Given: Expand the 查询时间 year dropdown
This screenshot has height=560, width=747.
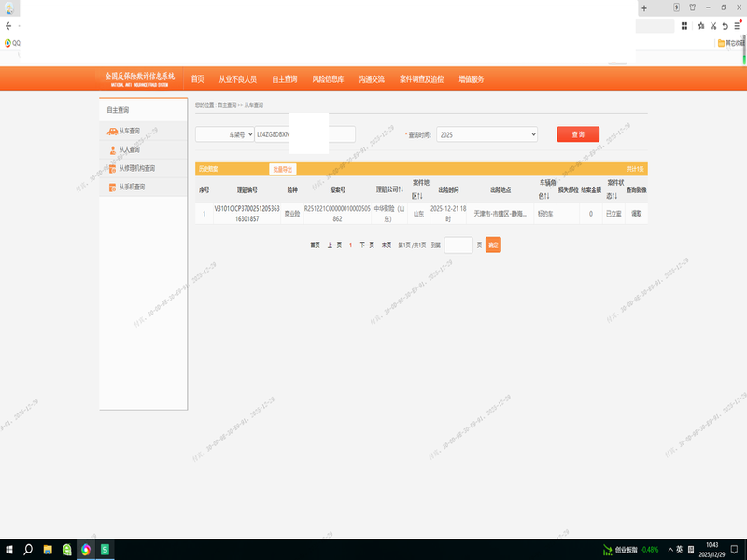Looking at the screenshot, I should [x=486, y=134].
